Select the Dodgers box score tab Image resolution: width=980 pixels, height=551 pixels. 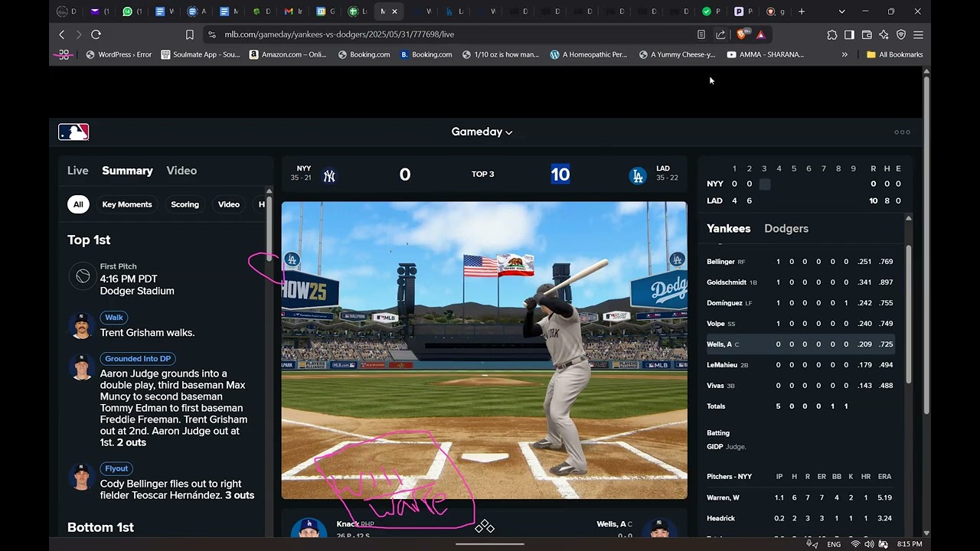786,228
